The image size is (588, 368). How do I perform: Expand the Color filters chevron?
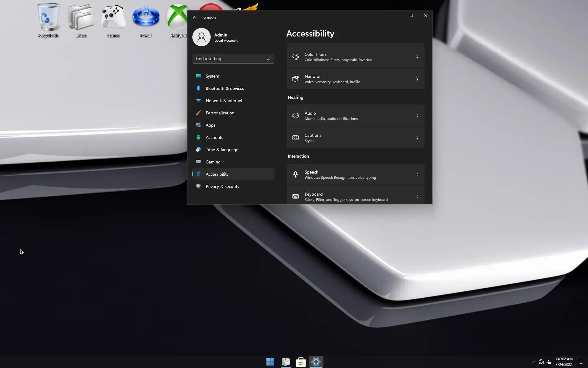(x=417, y=57)
